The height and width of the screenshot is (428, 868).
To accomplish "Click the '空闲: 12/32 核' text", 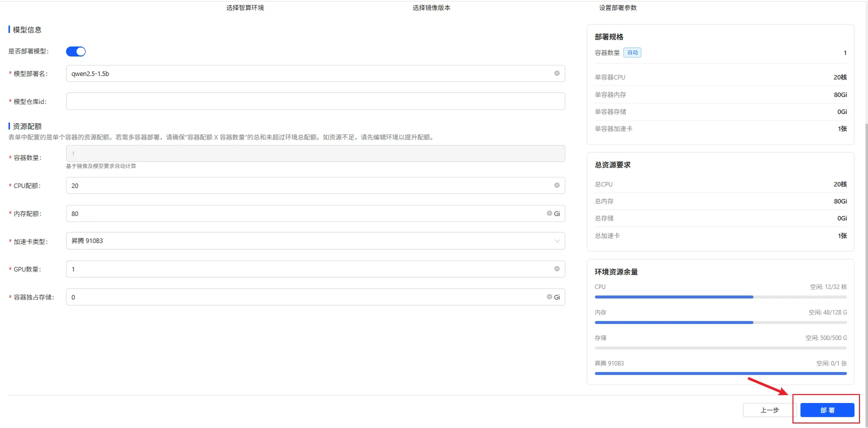I will pos(828,287).
